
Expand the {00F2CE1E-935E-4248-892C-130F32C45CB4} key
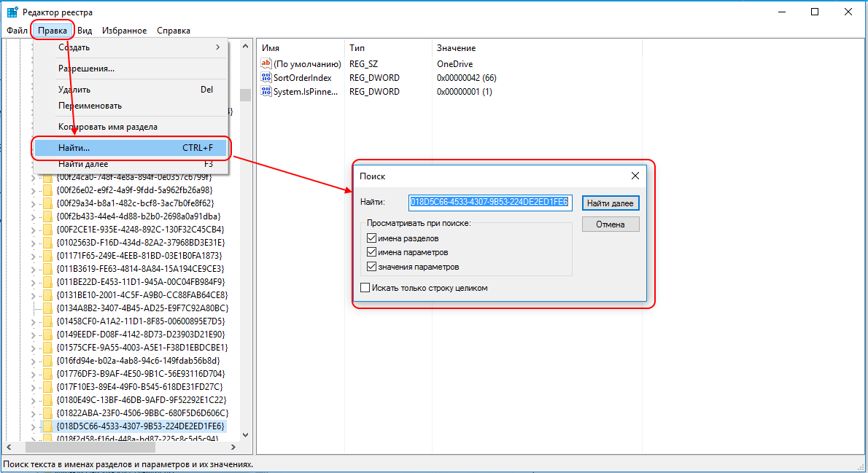point(34,230)
